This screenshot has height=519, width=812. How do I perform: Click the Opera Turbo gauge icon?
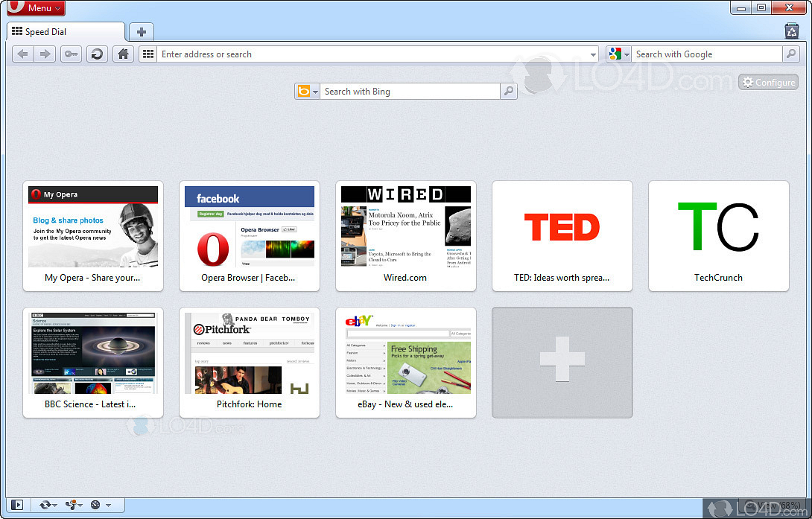point(95,505)
